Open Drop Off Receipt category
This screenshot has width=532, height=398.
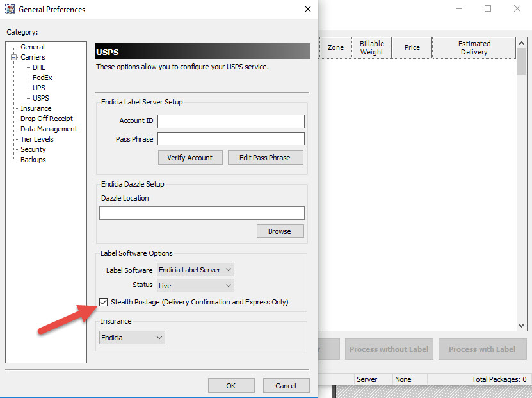click(x=47, y=119)
